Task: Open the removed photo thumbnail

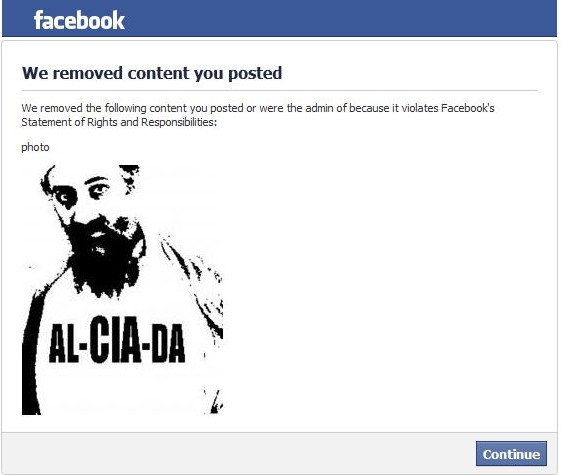Action: click(122, 290)
